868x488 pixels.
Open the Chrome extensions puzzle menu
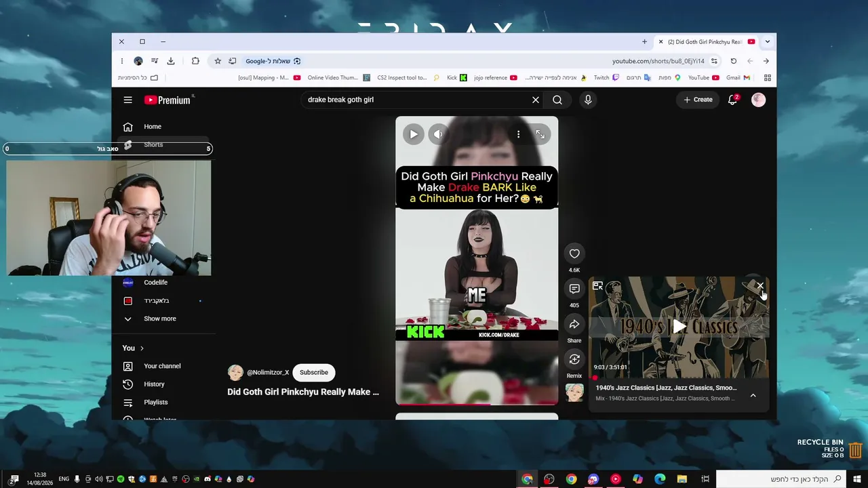pos(195,61)
